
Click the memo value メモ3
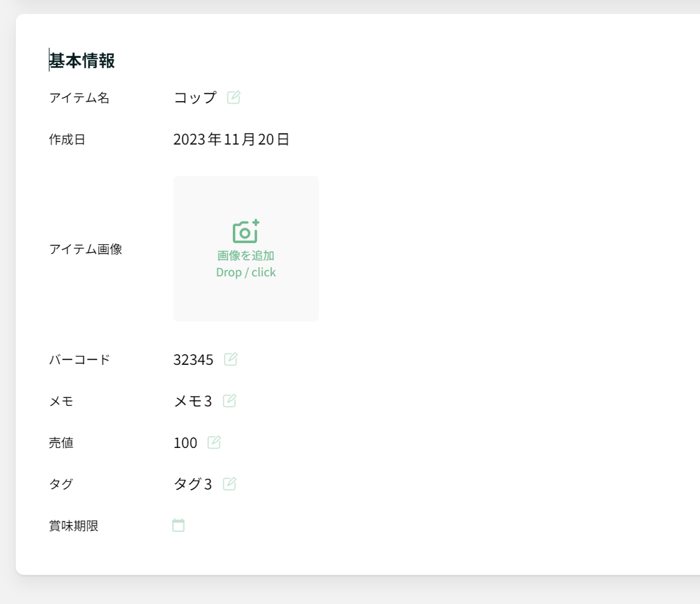[193, 401]
